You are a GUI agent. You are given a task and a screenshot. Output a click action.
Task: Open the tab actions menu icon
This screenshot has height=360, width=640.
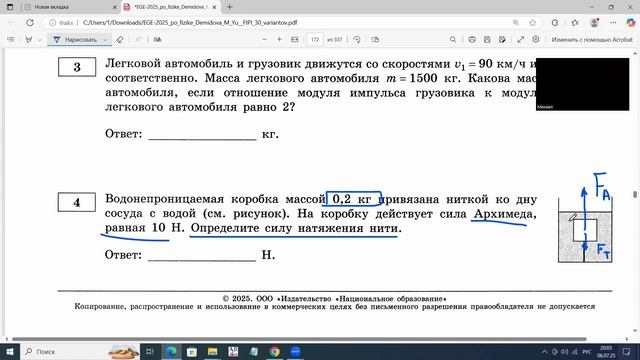pos(10,7)
